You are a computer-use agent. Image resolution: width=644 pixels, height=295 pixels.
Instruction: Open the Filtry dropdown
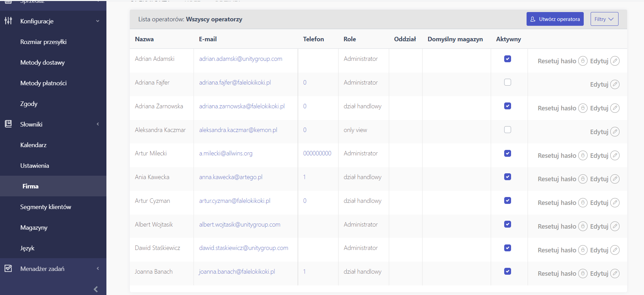coord(604,19)
